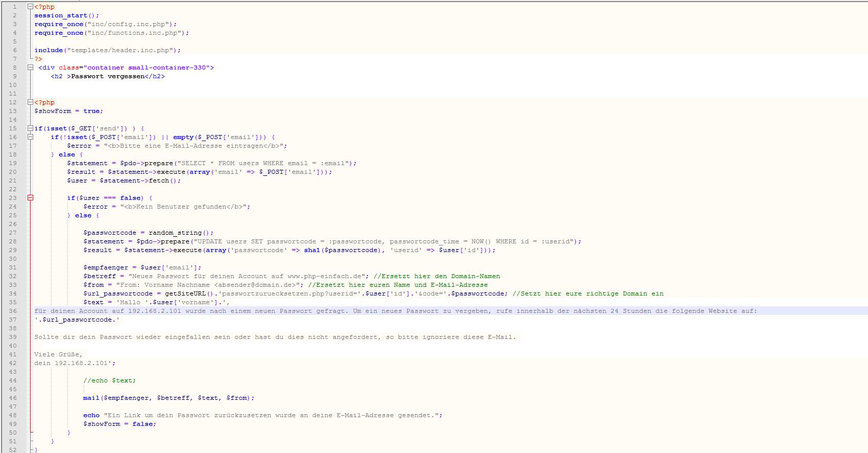The width and height of the screenshot is (868, 453).
Task: Click the "$statement->fetch()" call
Action: coord(138,180)
